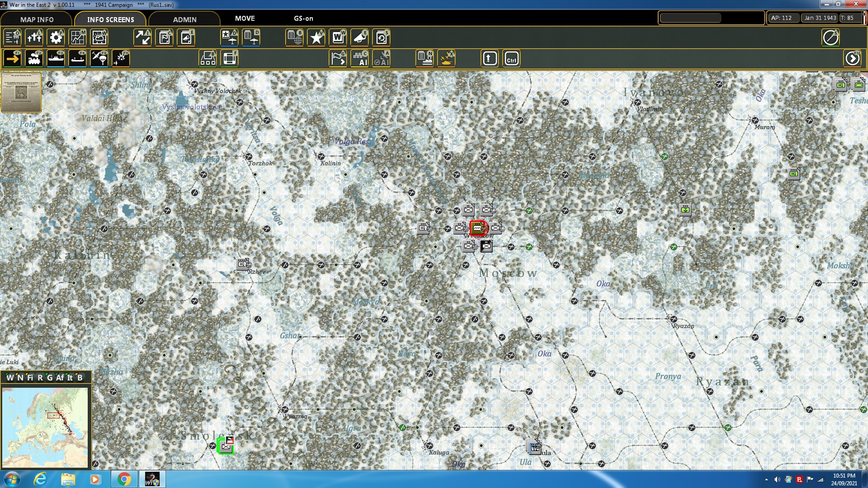Screen dimensions: 868x488
Task: Select the green-highlighted unit near Smolensk
Action: [x=226, y=446]
